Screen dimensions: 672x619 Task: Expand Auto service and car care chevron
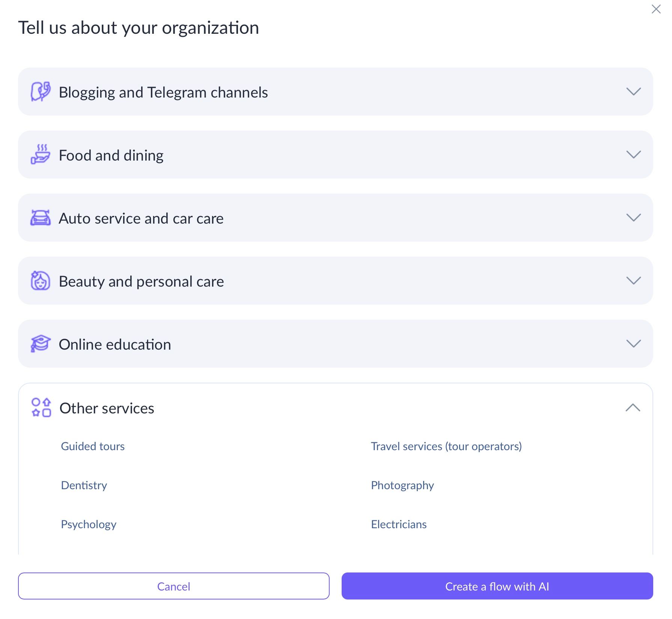(x=633, y=218)
